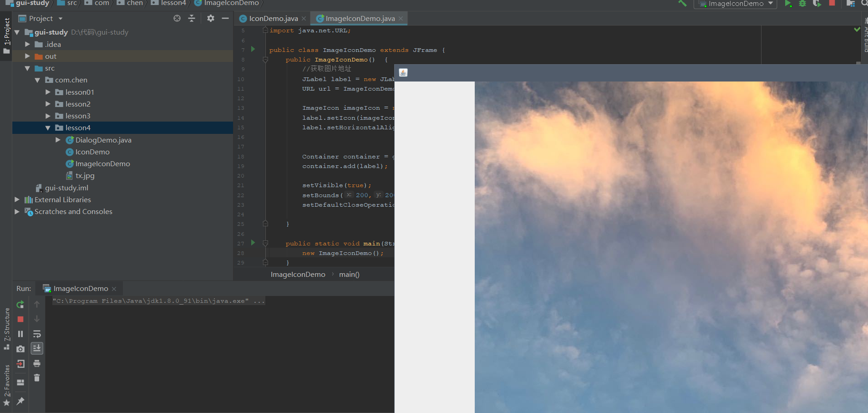Expand the .idea folder
Image resolution: width=868 pixels, height=413 pixels.
point(27,44)
